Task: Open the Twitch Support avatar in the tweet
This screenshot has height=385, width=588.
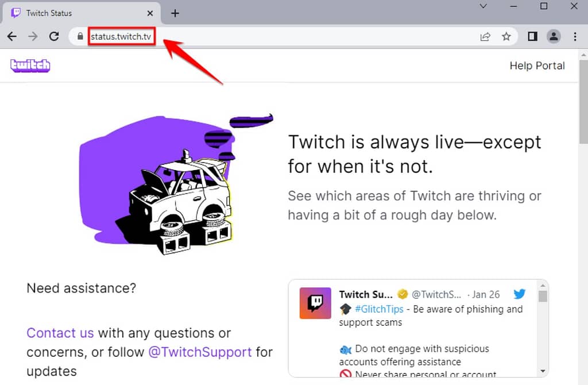Action: pos(315,303)
